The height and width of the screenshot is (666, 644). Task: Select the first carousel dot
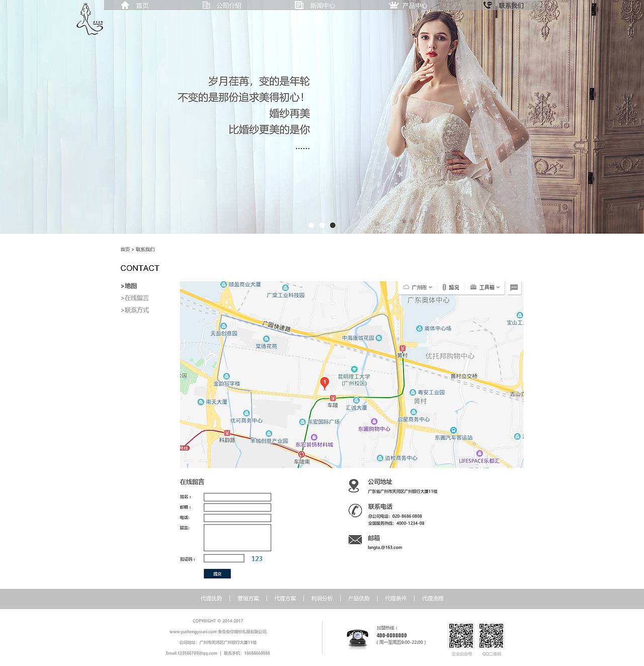311,225
